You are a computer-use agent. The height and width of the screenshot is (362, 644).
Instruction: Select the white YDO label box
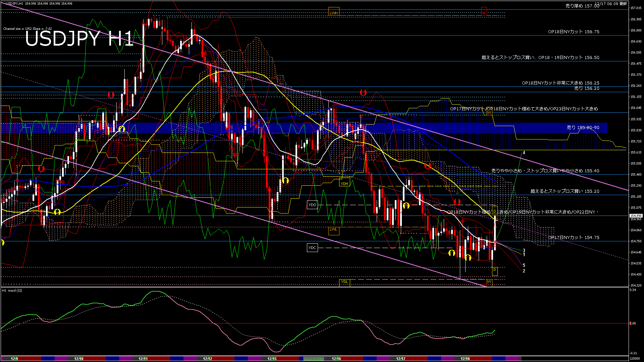tap(312, 205)
